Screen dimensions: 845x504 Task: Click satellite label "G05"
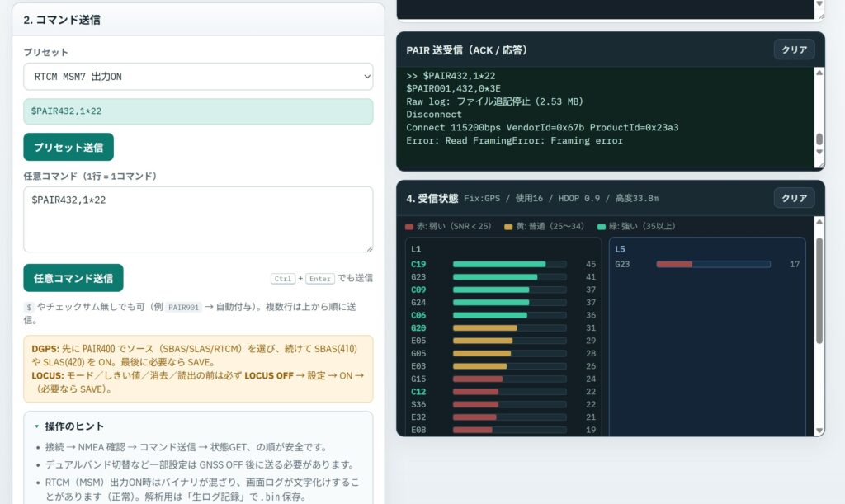click(418, 353)
